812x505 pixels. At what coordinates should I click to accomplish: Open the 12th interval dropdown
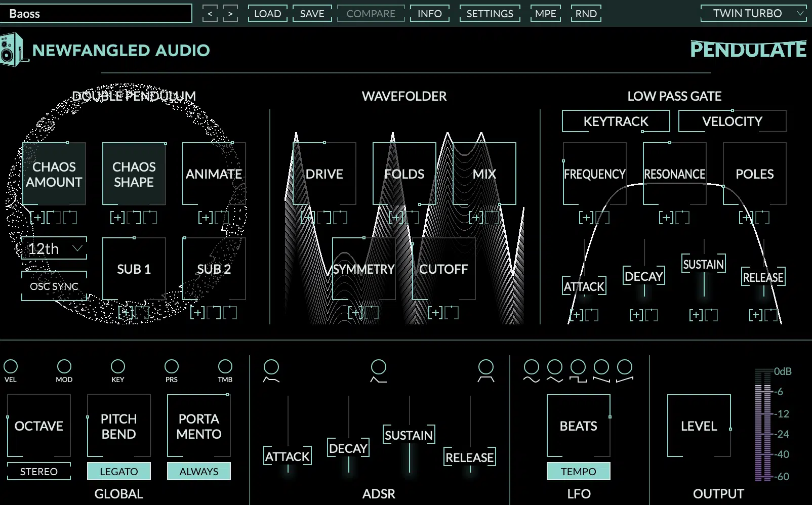[x=54, y=248]
